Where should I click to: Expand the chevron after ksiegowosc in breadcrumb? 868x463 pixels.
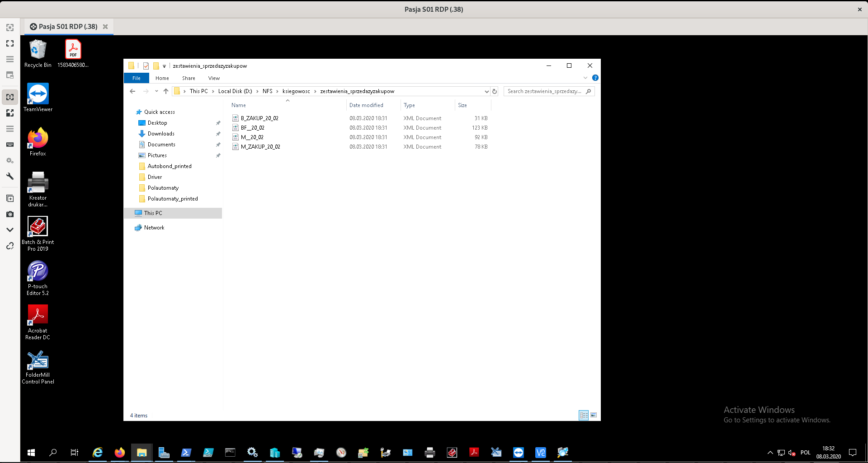coord(315,91)
